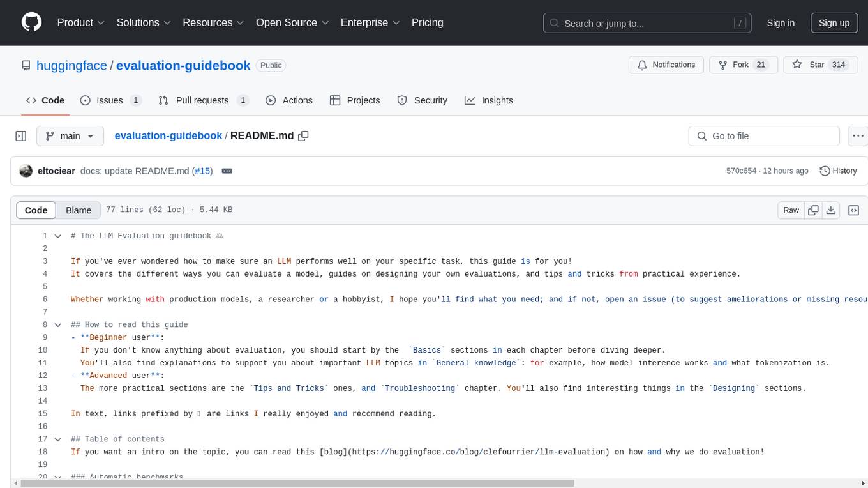Expand the Resources menu
The image size is (868, 488).
click(213, 22)
